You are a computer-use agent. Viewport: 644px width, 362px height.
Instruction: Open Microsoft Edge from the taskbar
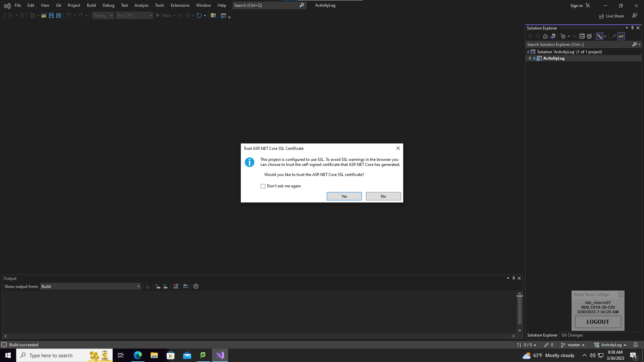138,355
